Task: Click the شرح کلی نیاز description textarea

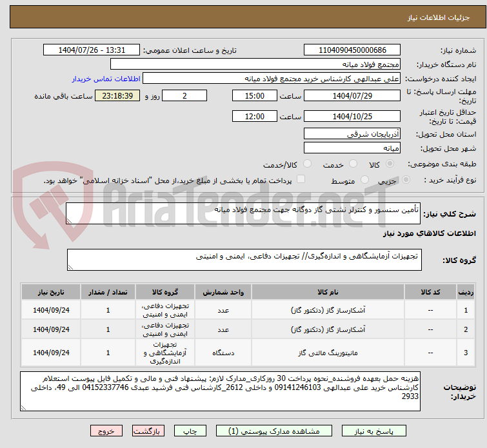Action: [243, 213]
